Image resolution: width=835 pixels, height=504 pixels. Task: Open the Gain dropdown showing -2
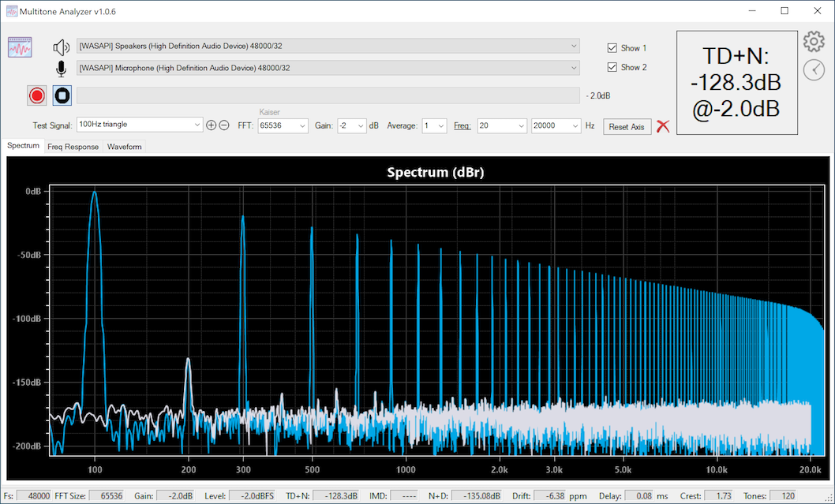tap(351, 125)
